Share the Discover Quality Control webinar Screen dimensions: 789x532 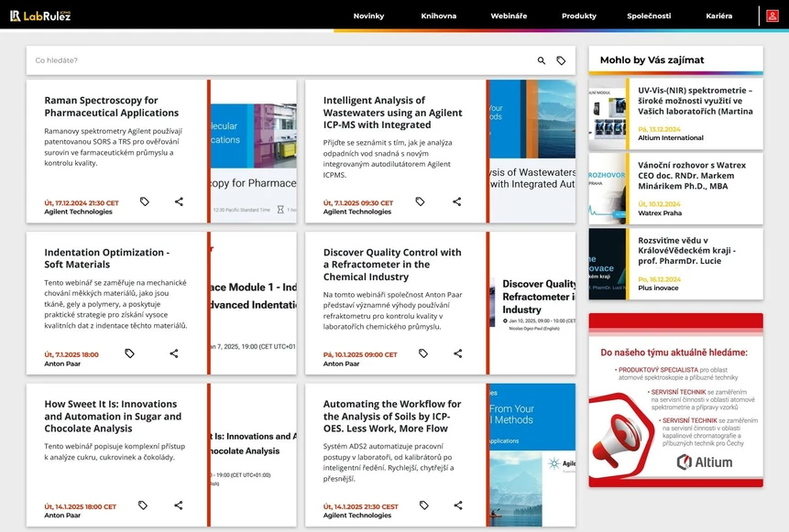[458, 353]
